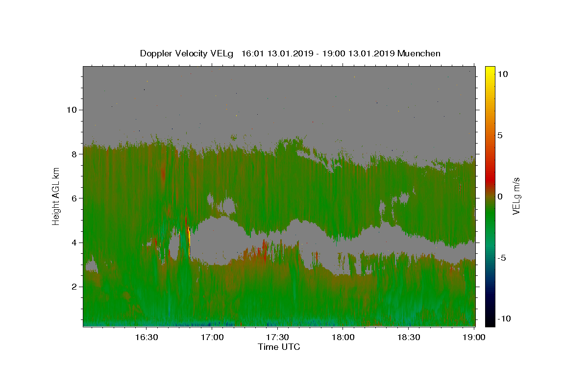Click the colorbar value 0

point(501,196)
